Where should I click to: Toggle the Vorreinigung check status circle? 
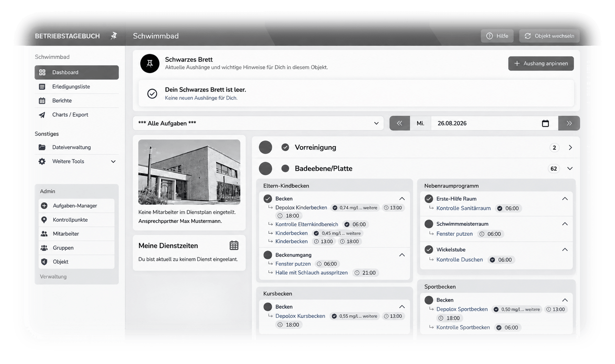pyautogui.click(x=285, y=147)
